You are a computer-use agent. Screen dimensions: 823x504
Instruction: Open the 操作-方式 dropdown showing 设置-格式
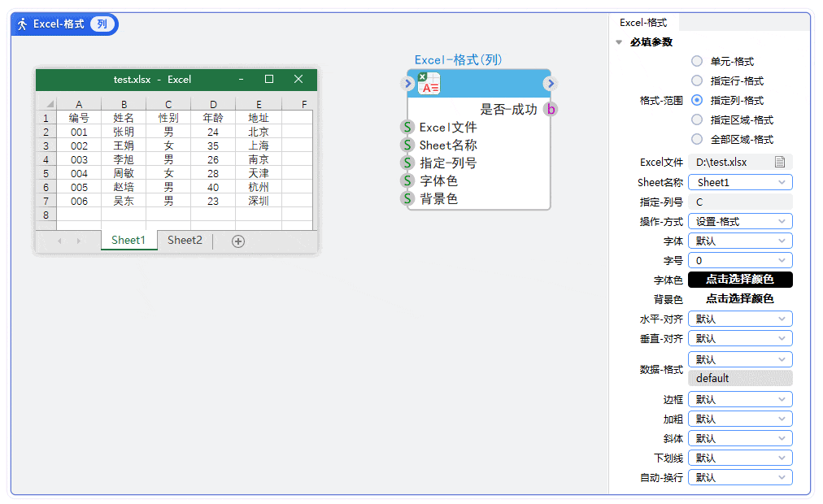740,221
